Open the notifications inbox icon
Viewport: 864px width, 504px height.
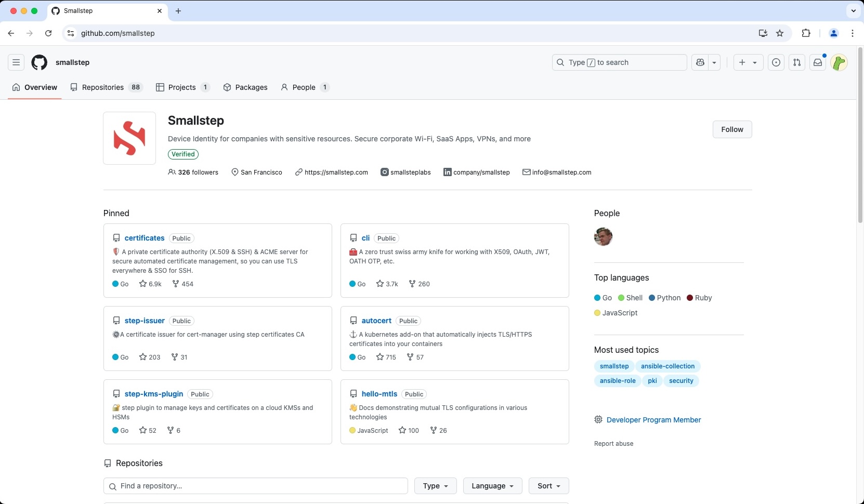pos(818,62)
